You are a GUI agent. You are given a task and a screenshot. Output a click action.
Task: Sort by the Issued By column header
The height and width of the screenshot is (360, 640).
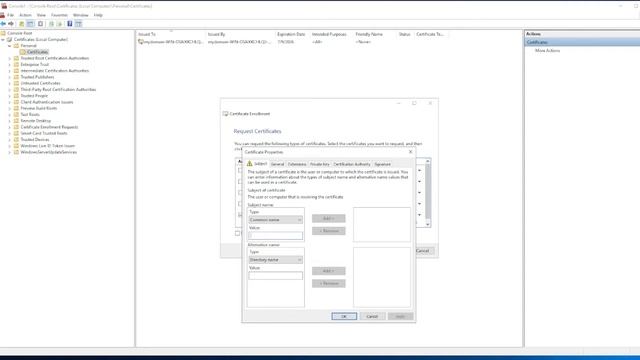tap(216, 34)
